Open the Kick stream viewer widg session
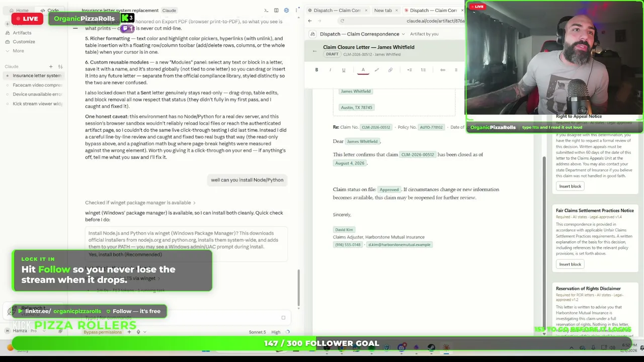Image resolution: width=644 pixels, height=362 pixels. point(34,104)
